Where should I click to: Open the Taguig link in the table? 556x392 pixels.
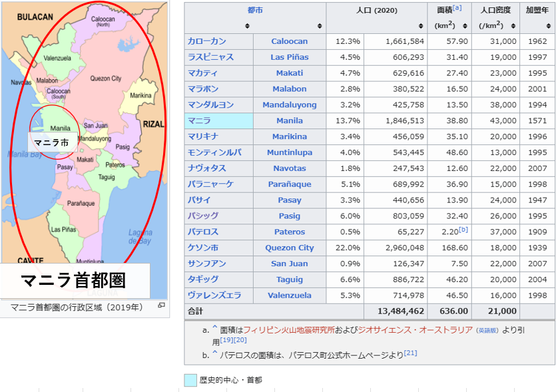[290, 280]
